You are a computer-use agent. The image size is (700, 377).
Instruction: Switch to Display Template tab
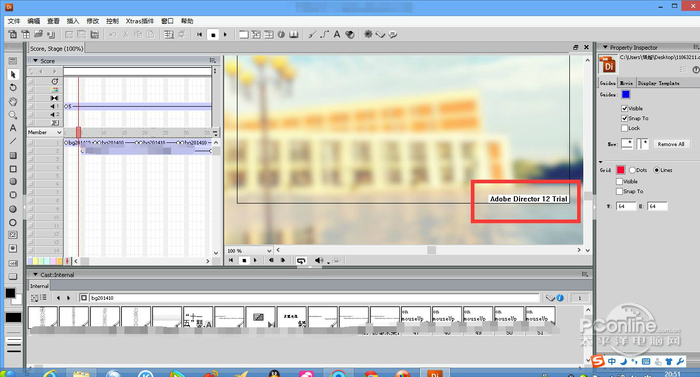659,83
